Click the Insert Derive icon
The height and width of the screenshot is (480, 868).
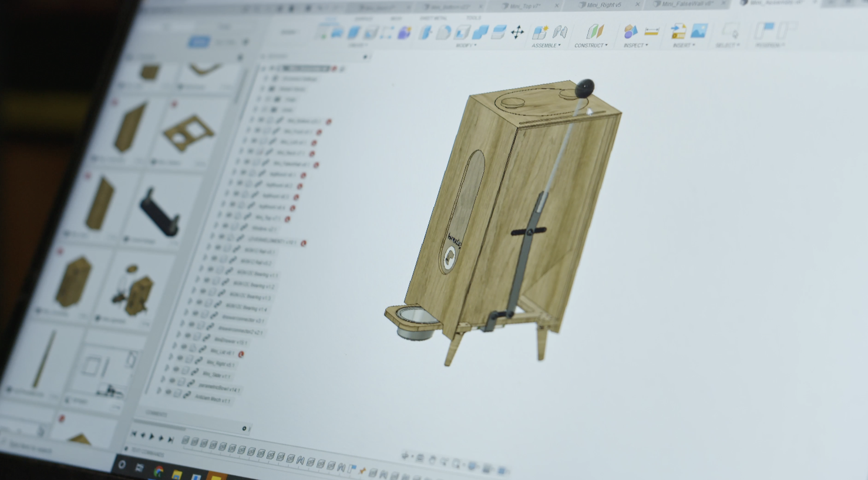tap(678, 31)
